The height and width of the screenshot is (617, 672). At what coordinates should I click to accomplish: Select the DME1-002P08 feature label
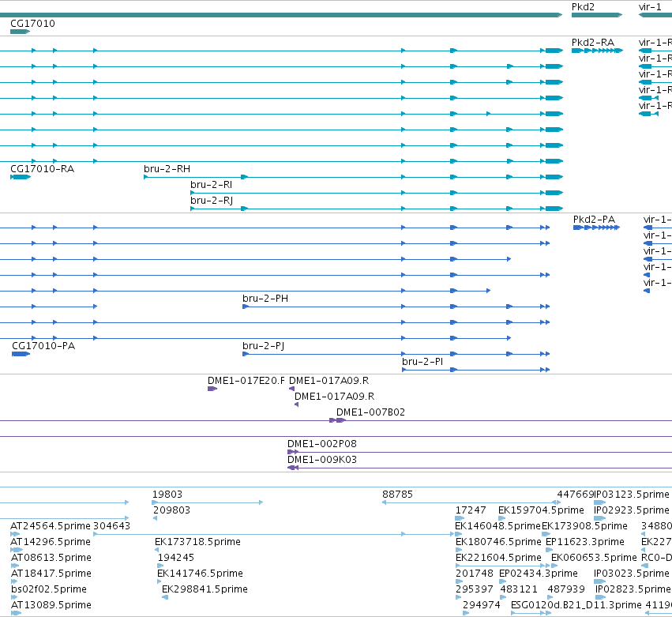[x=322, y=444]
